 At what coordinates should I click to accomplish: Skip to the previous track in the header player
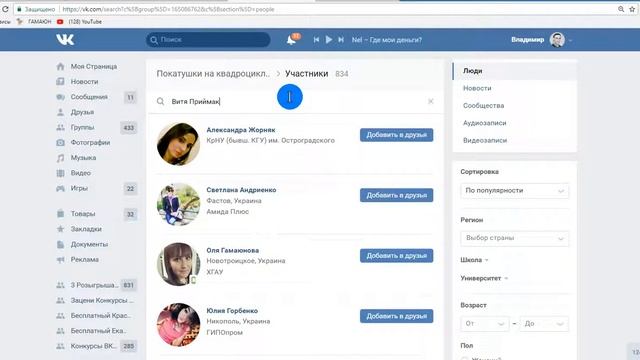[x=316, y=40]
